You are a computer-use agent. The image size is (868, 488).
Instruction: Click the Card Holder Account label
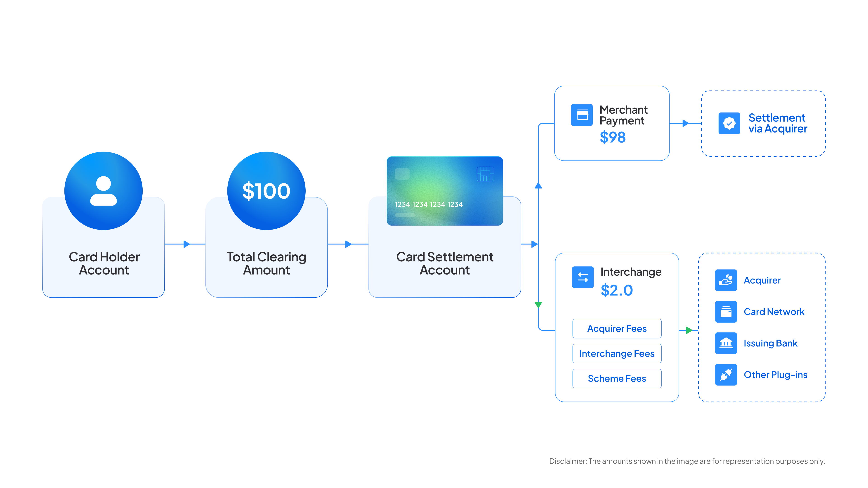[104, 263]
